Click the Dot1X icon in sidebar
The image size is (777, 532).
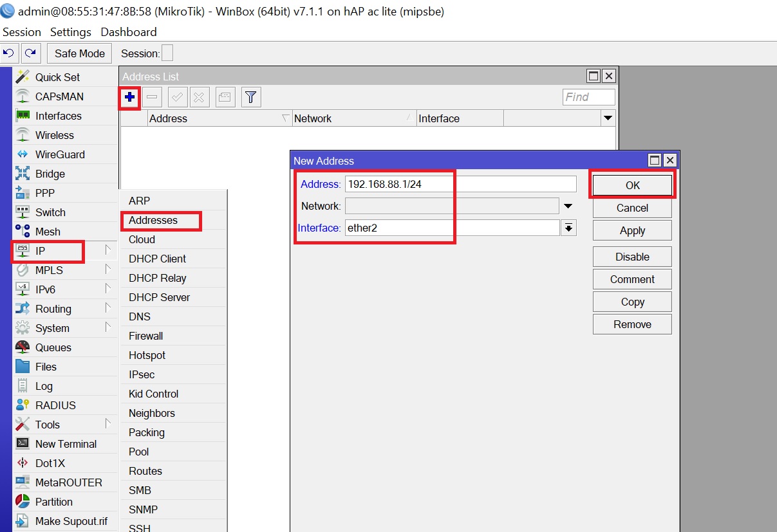coord(23,463)
